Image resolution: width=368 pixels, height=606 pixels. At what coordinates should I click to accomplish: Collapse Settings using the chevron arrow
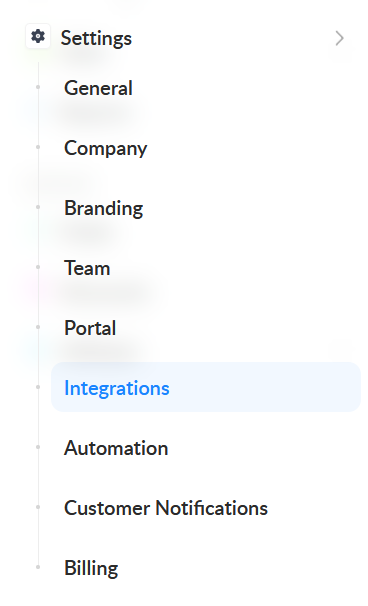pyautogui.click(x=339, y=38)
